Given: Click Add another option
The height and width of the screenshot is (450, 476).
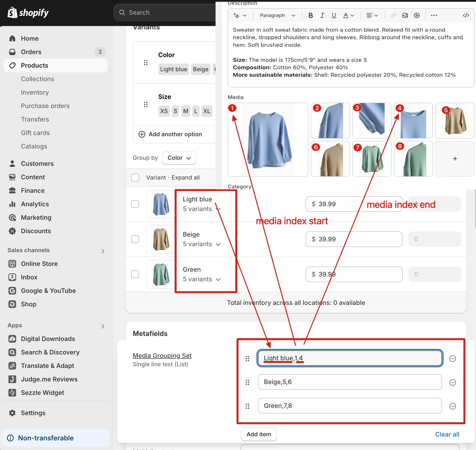Looking at the screenshot, I should coord(170,134).
